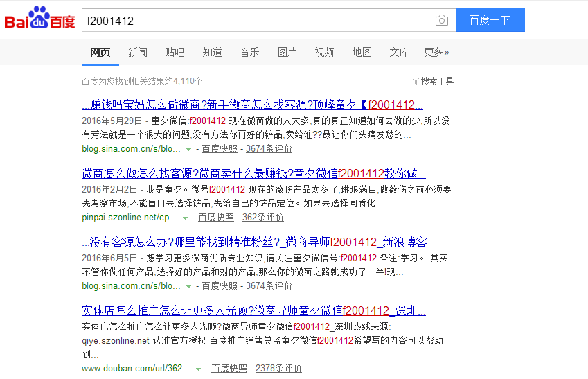Click first result URL blog.sina.com.cn/s/blo...
This screenshot has height=379, width=588.
point(131,149)
